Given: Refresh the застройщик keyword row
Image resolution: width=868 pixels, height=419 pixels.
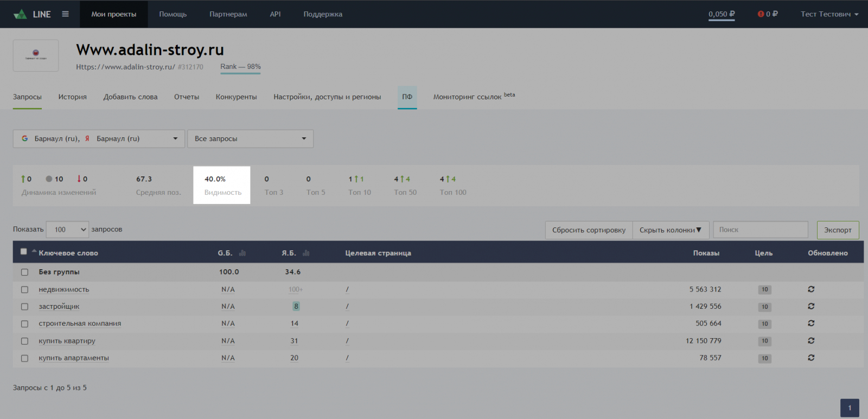Looking at the screenshot, I should [x=811, y=306].
